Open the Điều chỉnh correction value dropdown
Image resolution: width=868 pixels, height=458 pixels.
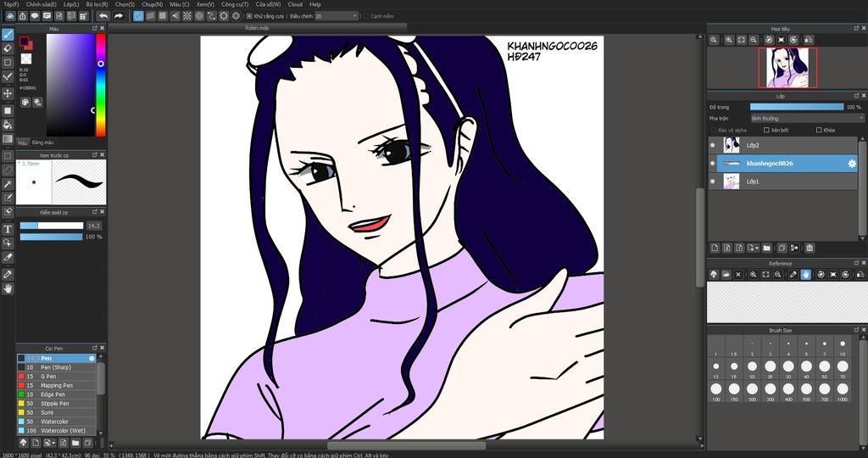(x=336, y=17)
